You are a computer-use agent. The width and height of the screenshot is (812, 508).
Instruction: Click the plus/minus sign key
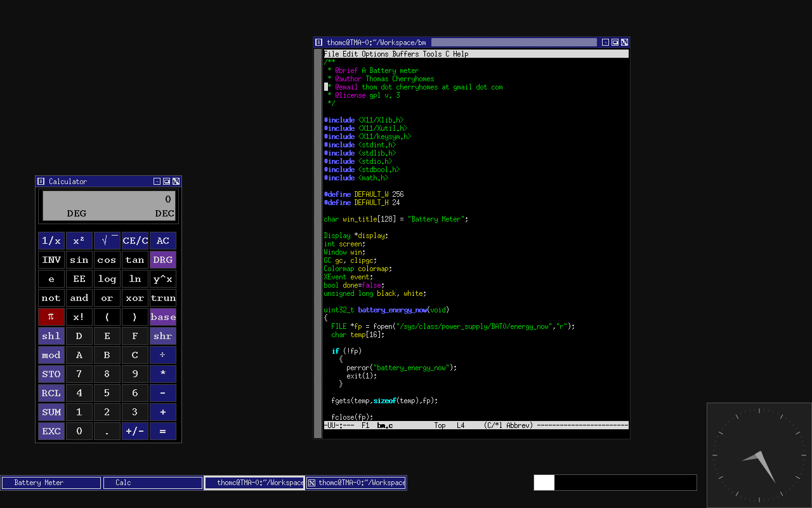coord(135,431)
